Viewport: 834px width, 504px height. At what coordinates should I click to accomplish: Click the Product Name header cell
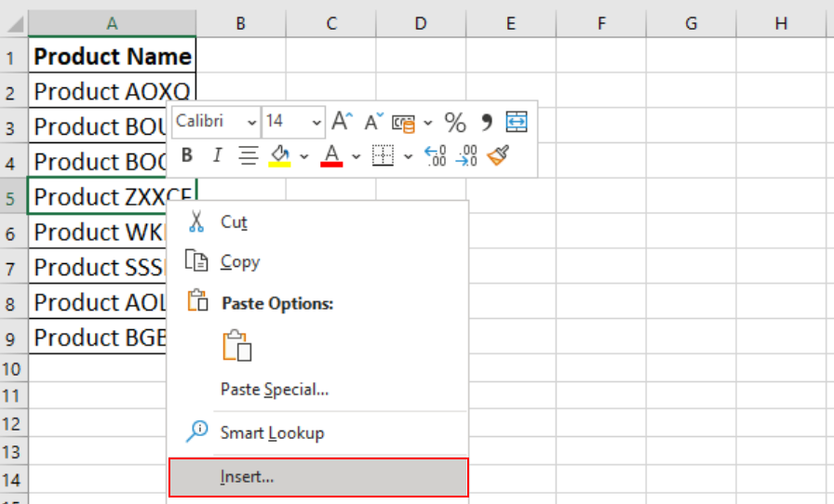[x=113, y=56]
